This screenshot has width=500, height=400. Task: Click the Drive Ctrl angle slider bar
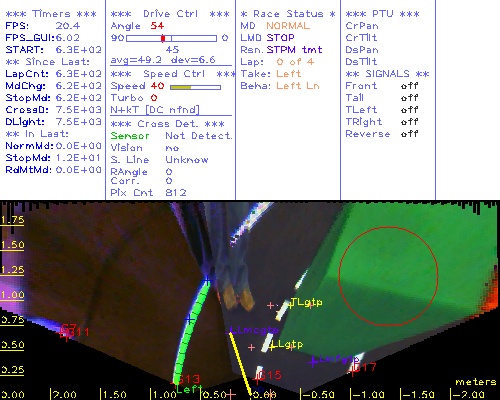[x=171, y=38]
